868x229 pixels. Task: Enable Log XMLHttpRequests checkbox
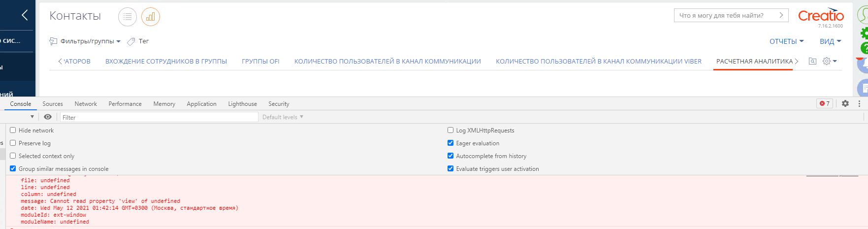(x=450, y=130)
